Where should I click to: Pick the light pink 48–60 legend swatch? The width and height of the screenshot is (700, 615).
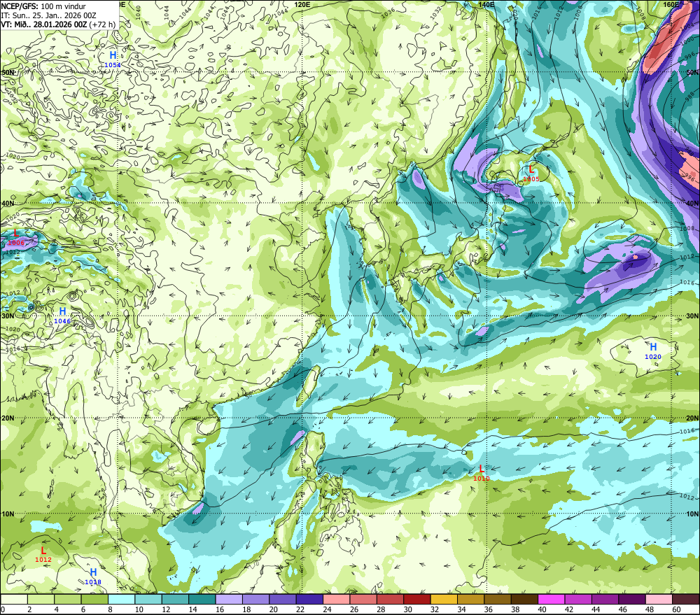tap(659, 599)
